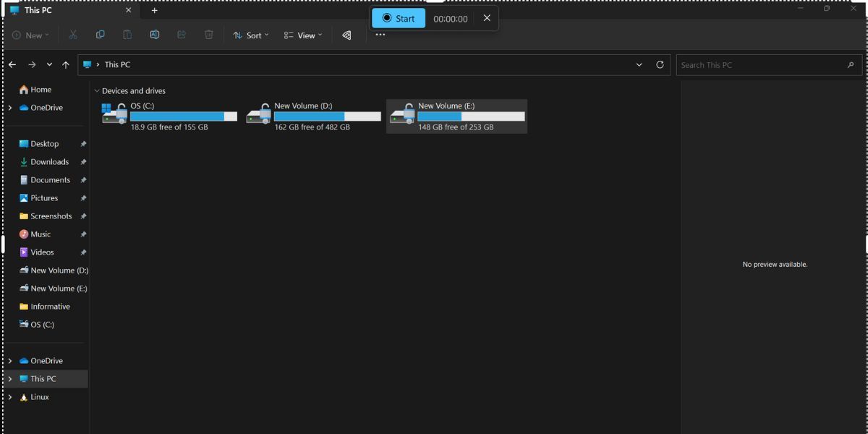Click the Rename icon in the toolbar
868x434 pixels.
pyautogui.click(x=155, y=35)
